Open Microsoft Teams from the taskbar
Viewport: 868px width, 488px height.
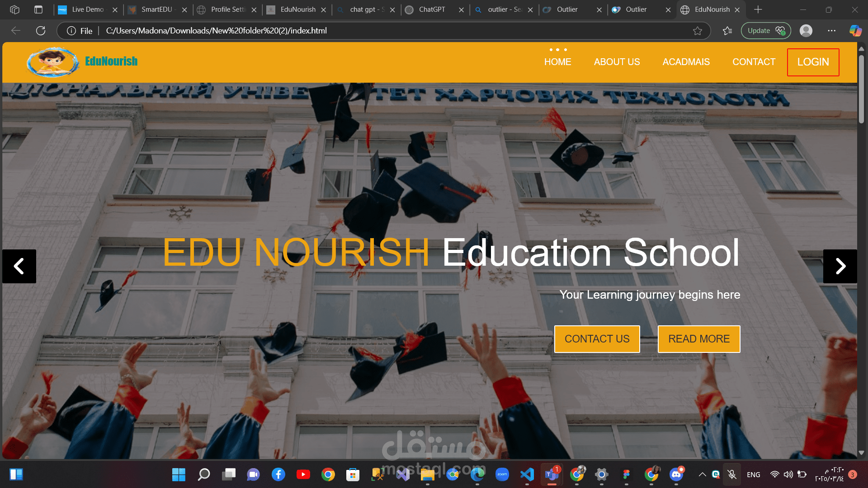pos(552,474)
